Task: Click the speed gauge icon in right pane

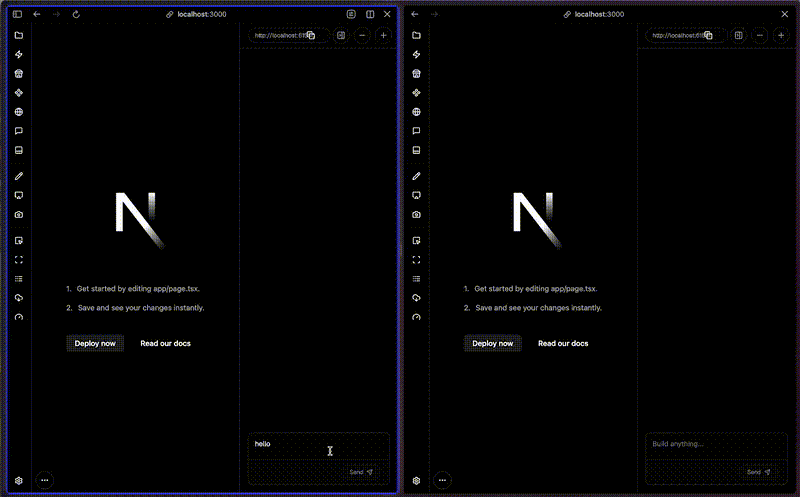Action: tap(416, 317)
